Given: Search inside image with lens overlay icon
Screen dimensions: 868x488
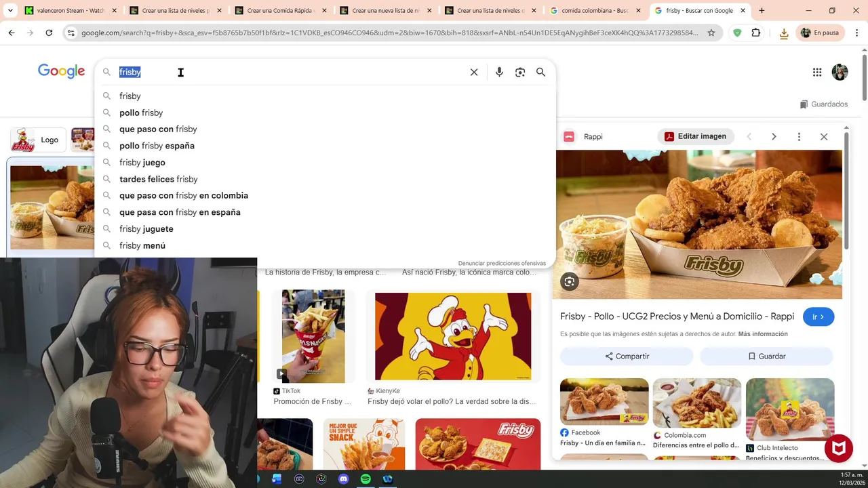Looking at the screenshot, I should (x=570, y=282).
